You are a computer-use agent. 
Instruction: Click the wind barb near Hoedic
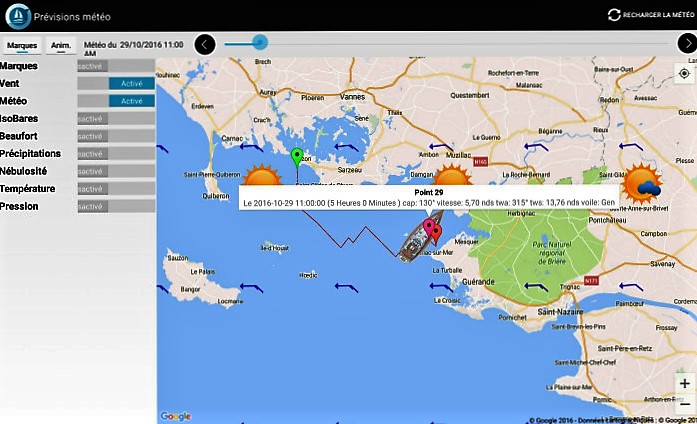[346, 288]
